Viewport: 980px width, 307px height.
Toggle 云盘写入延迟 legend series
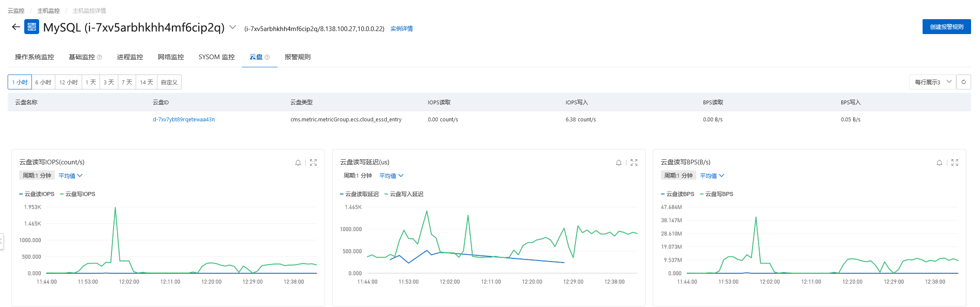[404, 194]
